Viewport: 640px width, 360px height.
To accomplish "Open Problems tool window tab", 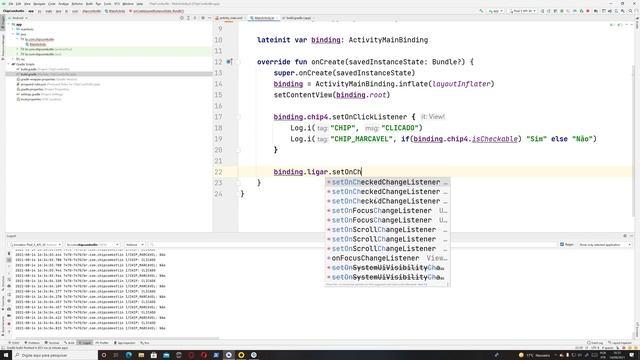I will (32, 343).
